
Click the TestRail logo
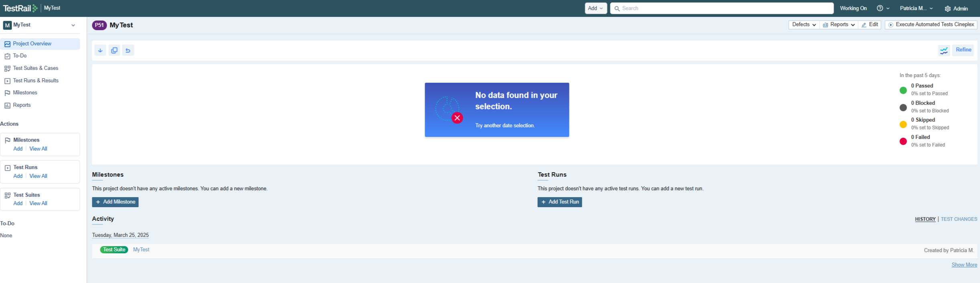click(x=20, y=8)
